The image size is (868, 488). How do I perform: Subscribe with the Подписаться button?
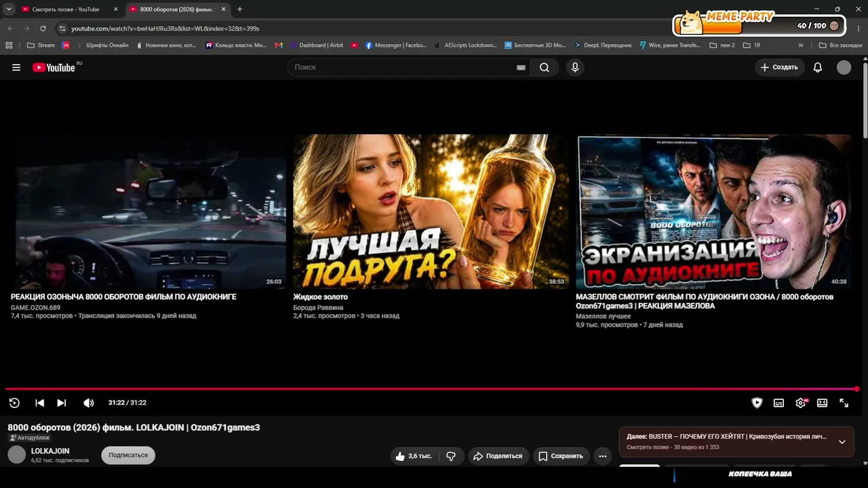click(x=128, y=455)
